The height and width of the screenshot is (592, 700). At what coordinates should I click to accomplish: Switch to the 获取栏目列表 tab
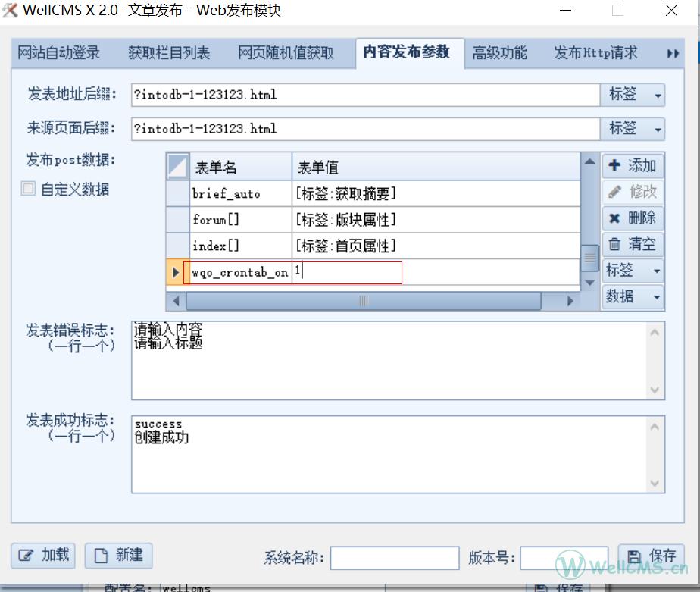coord(169,53)
